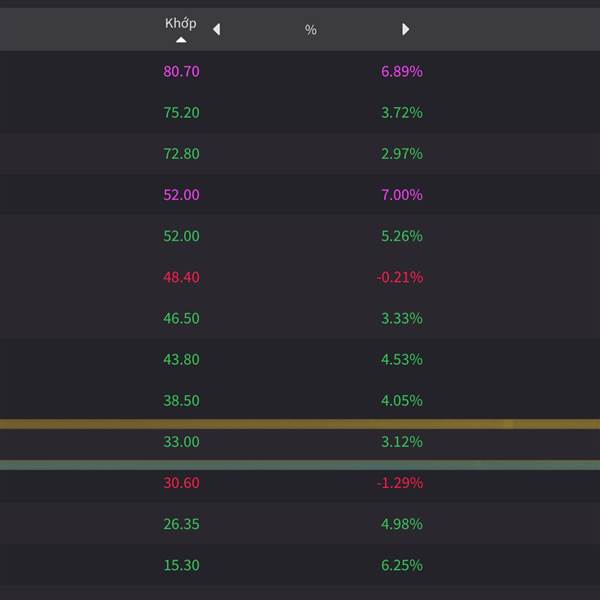Image resolution: width=600 pixels, height=600 pixels.
Task: Click the sort triangle under Khớp
Action: pos(181,41)
